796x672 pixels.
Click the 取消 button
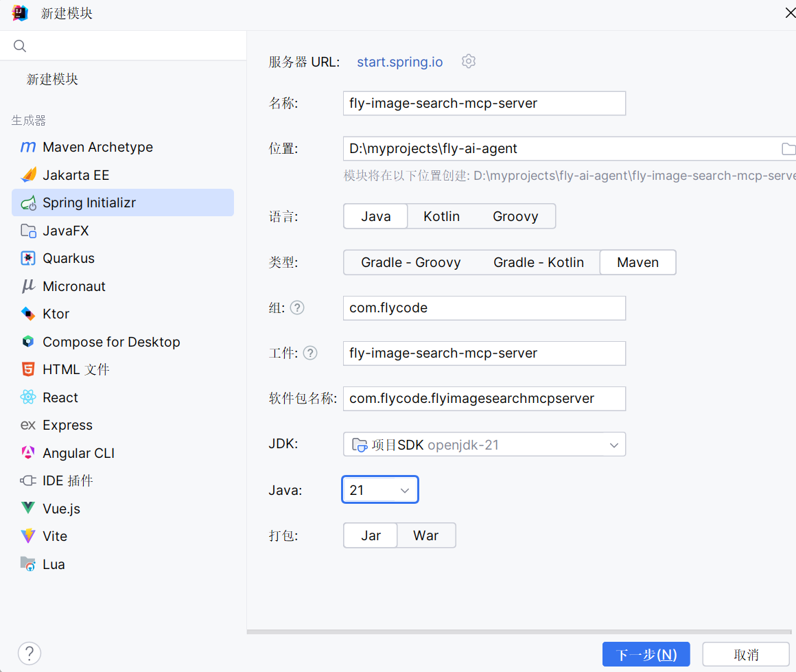tap(746, 654)
